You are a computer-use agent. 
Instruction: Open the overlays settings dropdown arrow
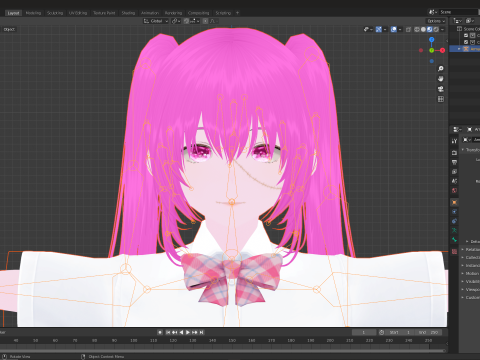pyautogui.click(x=400, y=29)
